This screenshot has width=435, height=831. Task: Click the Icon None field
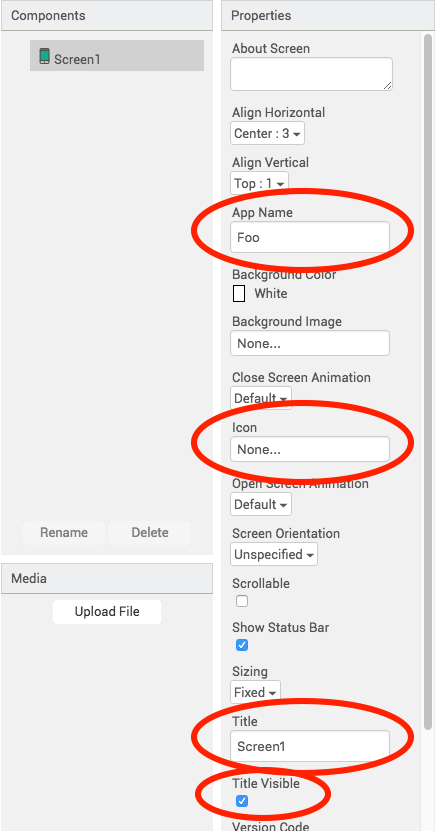pos(310,449)
